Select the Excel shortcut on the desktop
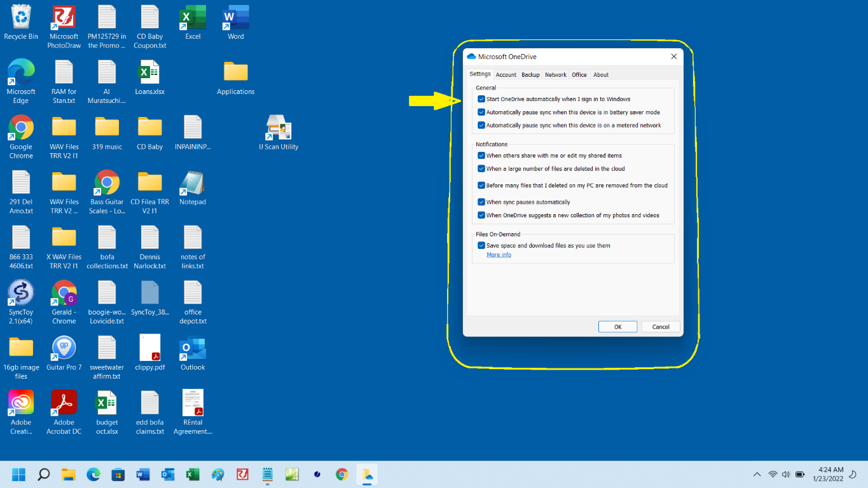Viewport: 868px width, 488px height. (193, 23)
